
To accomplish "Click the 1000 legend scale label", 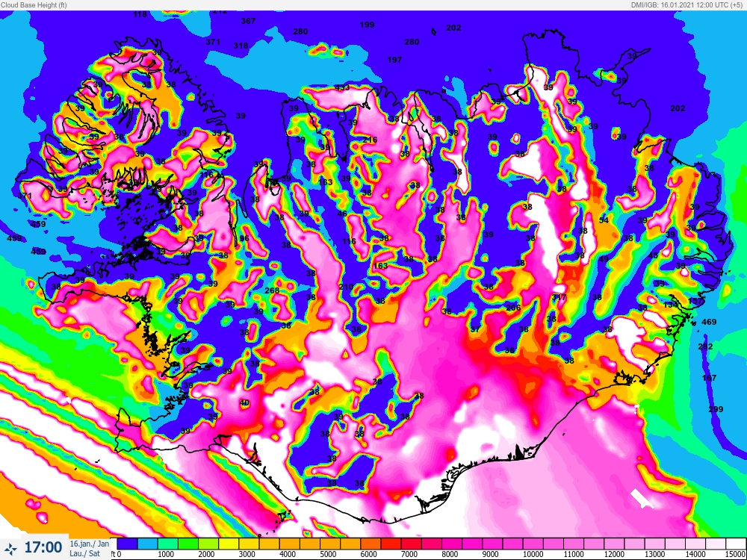I will [165, 554].
